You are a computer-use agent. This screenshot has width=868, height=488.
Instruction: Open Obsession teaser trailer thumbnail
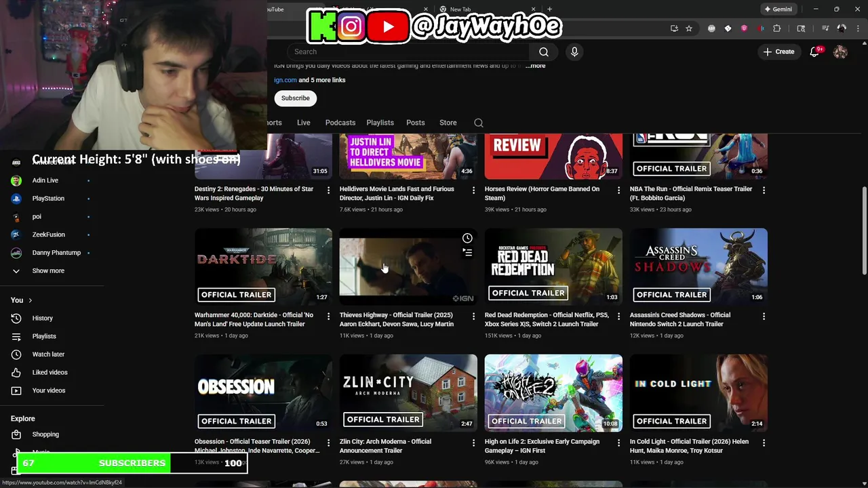(263, 393)
